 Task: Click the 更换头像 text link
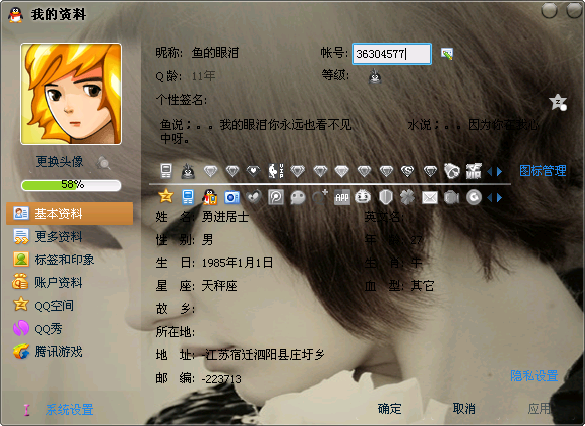[59, 162]
